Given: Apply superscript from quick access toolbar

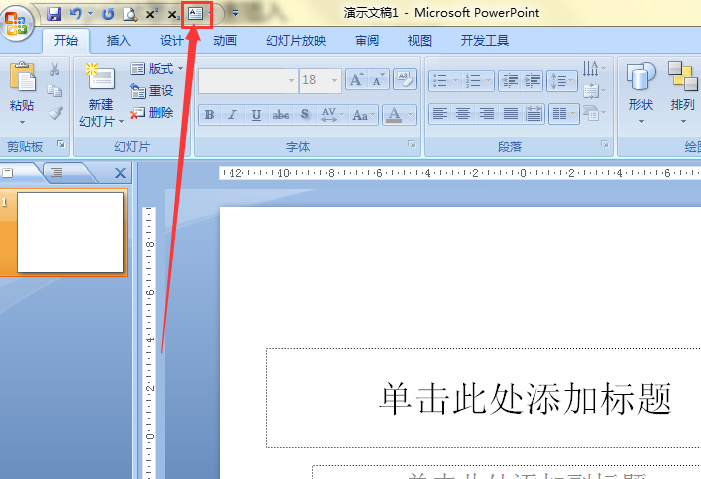Looking at the screenshot, I should (x=152, y=14).
